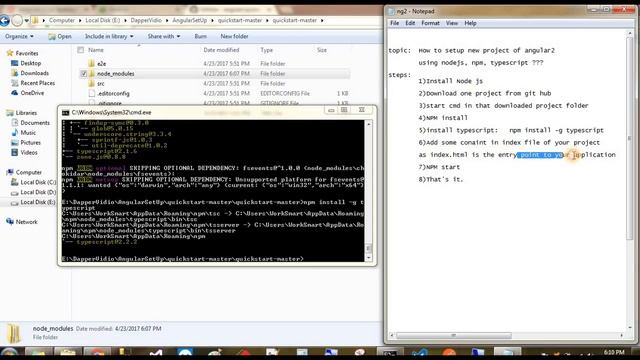The width and height of the screenshot is (640, 360).
Task: Click the "4)NPM install" line in Notepad
Action: (x=443, y=118)
